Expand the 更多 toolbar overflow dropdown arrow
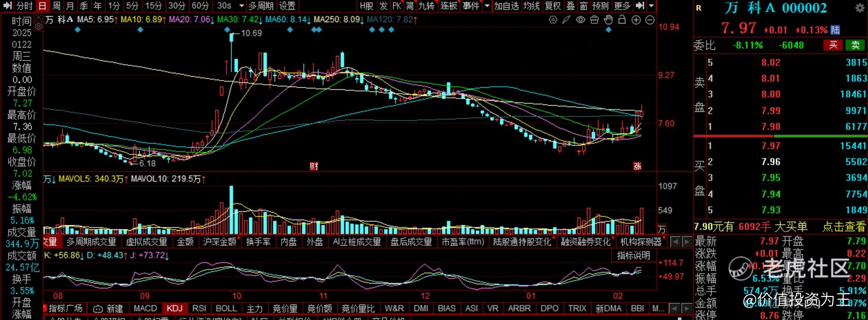 (651, 6)
